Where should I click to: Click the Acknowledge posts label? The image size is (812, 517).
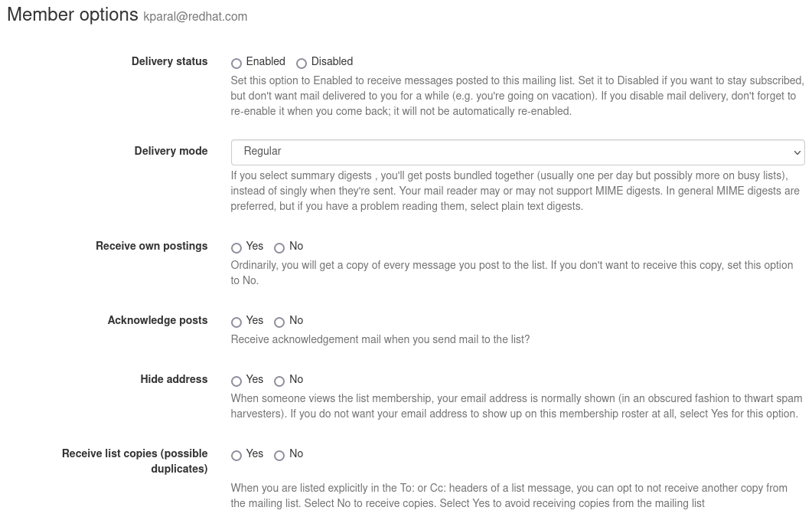(158, 320)
